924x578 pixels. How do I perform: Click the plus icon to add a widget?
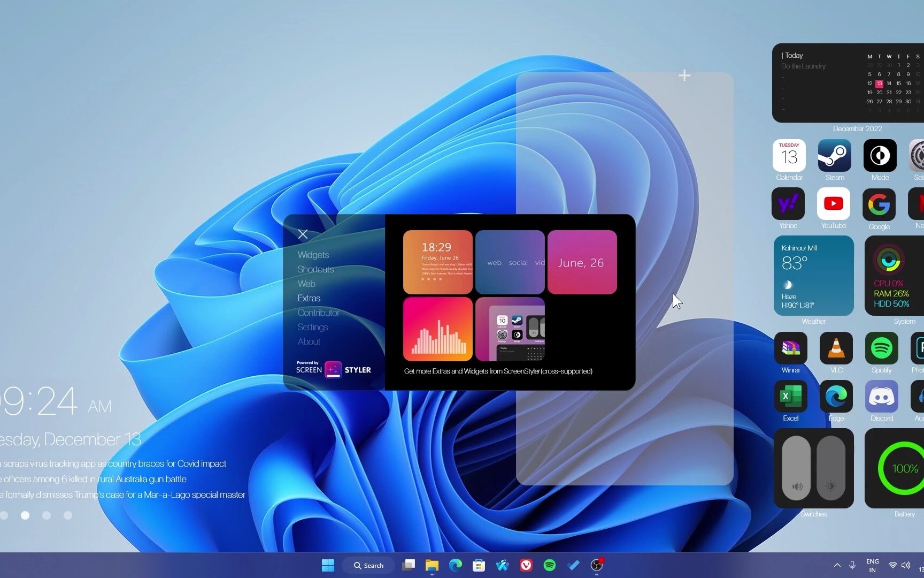tap(684, 75)
